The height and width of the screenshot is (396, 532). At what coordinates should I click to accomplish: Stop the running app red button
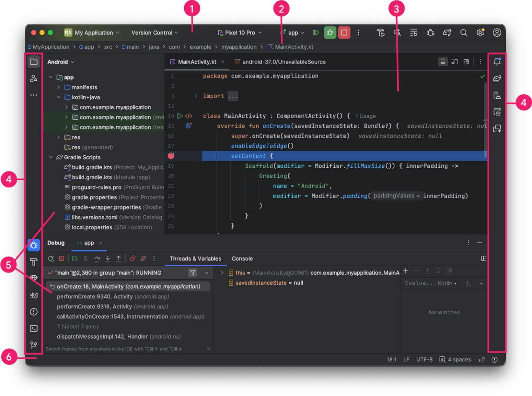[x=344, y=32]
